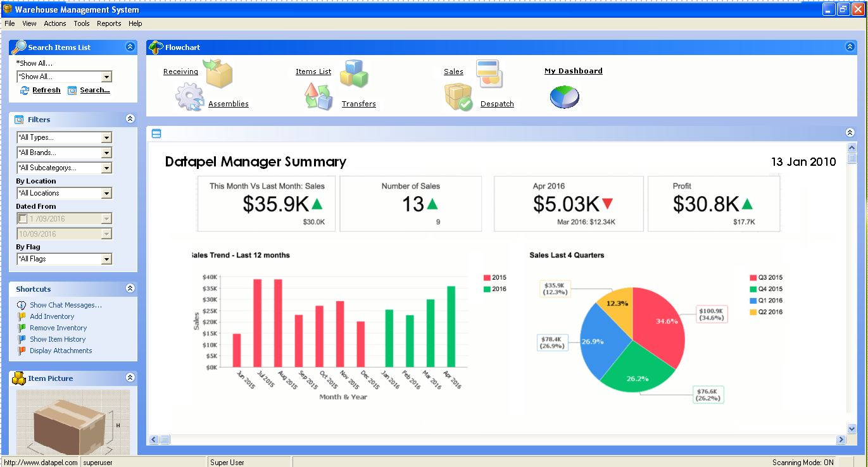Open the All Brands dropdown
Screen dimensions: 868x467
[x=108, y=152]
